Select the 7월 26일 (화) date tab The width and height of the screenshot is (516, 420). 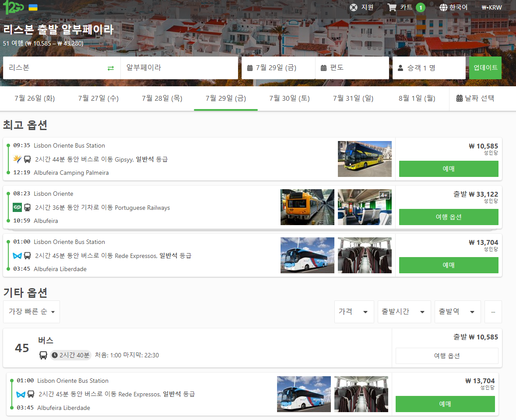pyautogui.click(x=35, y=98)
